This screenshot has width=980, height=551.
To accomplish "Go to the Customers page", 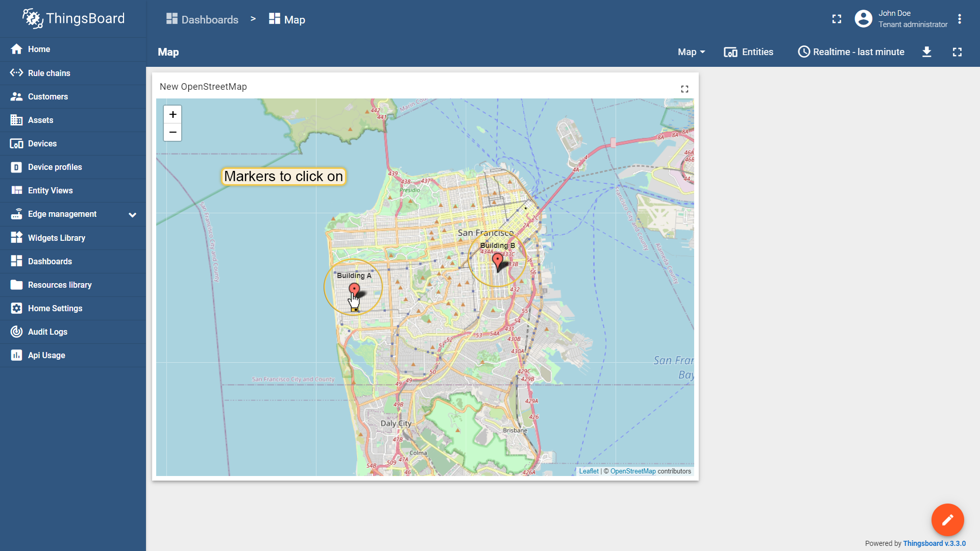I will coord(73,96).
